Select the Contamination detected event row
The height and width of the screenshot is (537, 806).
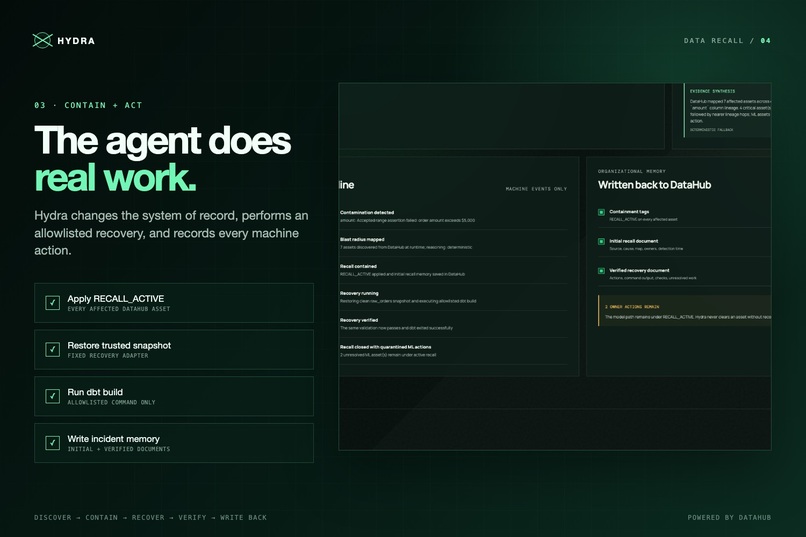[453, 216]
